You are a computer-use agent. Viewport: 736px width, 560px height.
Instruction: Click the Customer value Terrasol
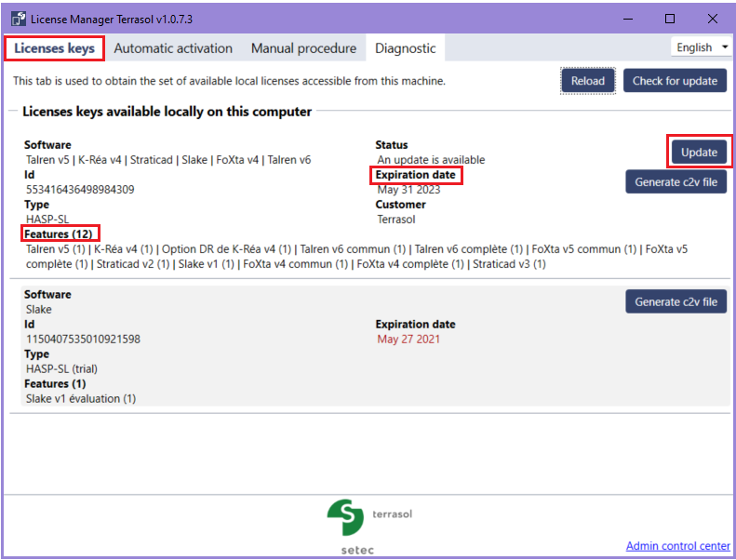pyautogui.click(x=396, y=220)
